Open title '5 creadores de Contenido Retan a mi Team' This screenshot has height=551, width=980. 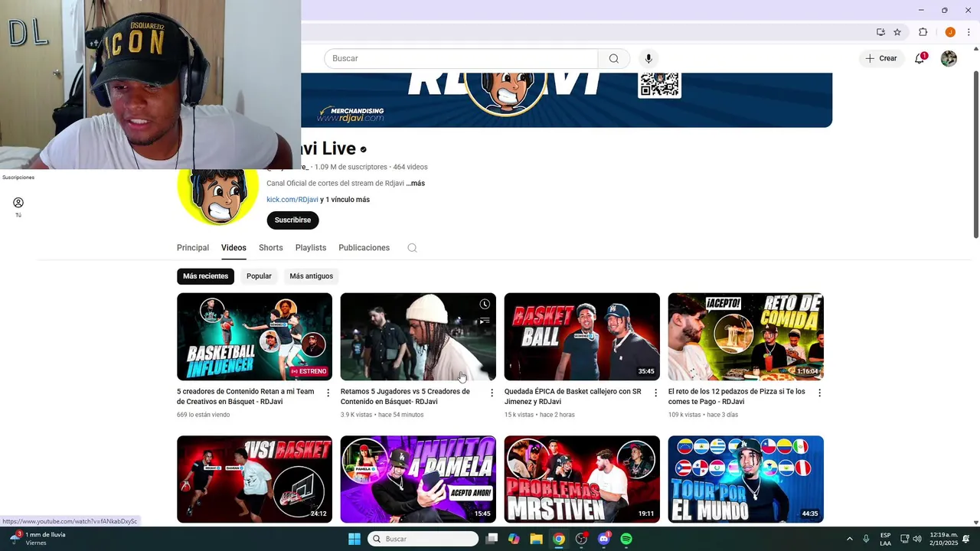tap(247, 396)
